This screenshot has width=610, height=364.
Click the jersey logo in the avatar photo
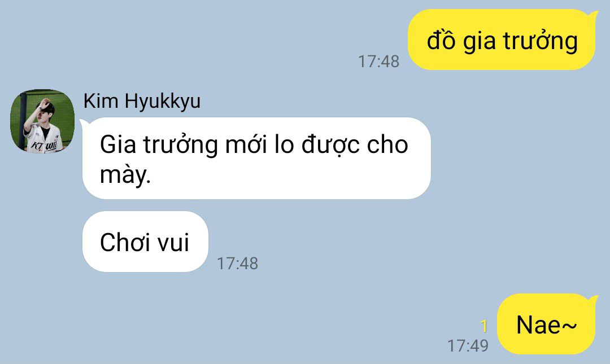click(x=44, y=145)
